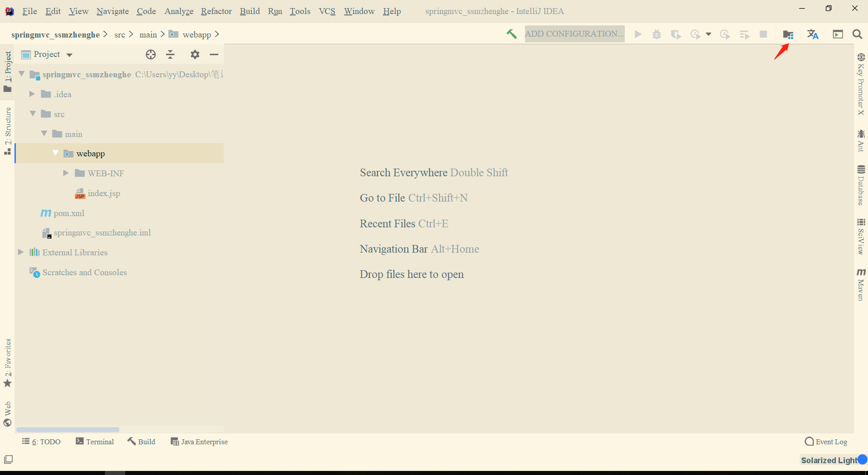The width and height of the screenshot is (868, 475).
Task: Collapse the springmvc_ssmzhenghe root node
Action: (21, 74)
